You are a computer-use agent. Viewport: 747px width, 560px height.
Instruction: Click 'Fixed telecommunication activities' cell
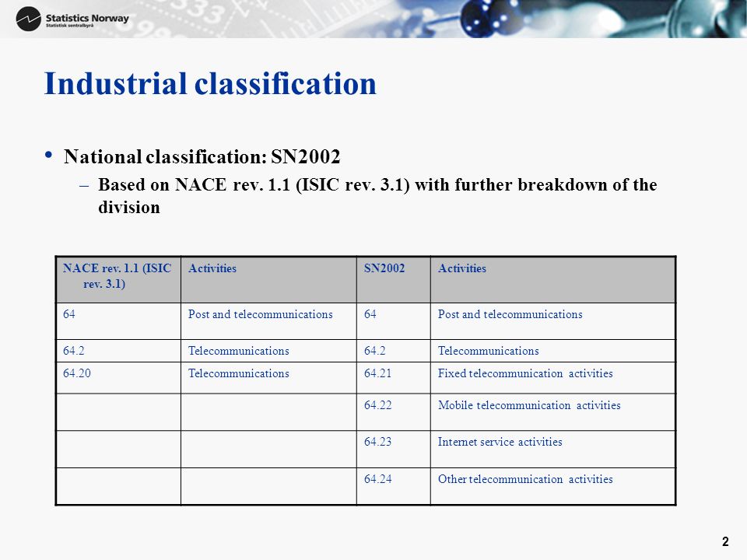(552, 378)
